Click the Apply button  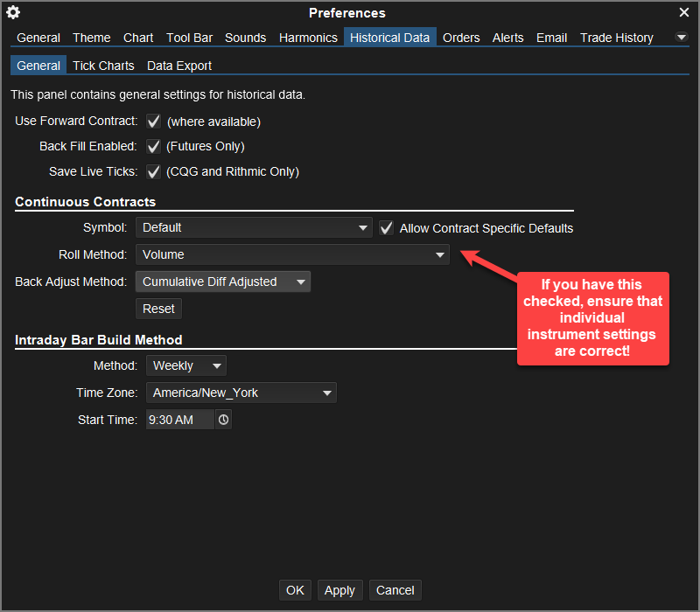coord(339,590)
